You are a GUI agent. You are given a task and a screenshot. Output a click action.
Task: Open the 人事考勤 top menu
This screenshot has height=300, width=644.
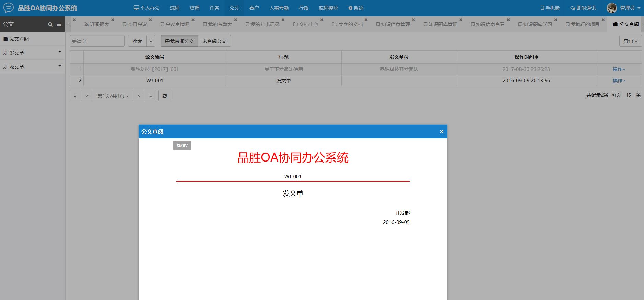279,8
